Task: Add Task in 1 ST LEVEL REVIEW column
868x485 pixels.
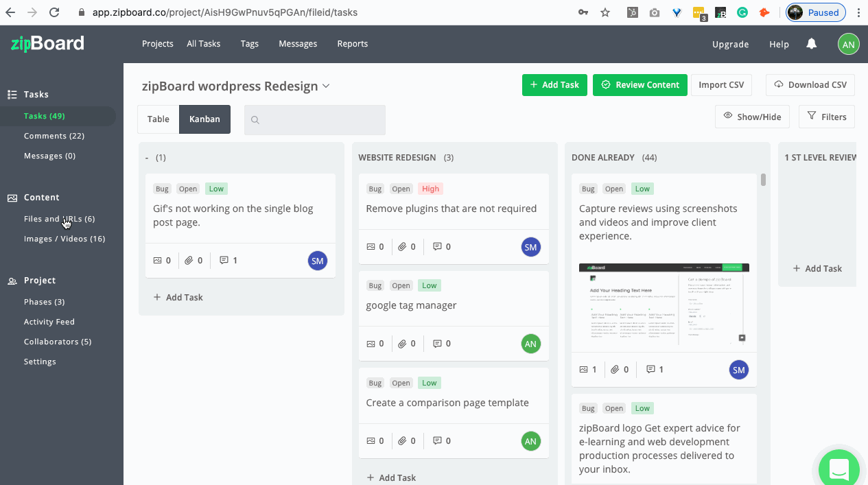Action: click(x=817, y=269)
